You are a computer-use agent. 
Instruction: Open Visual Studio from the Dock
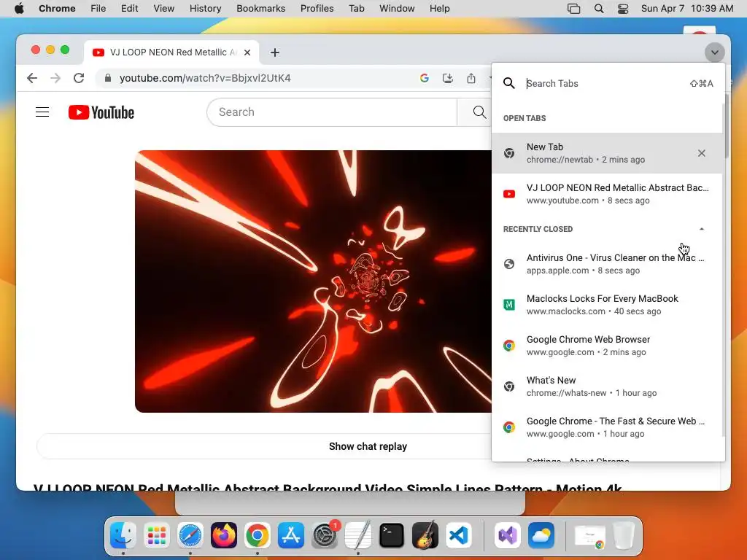(x=508, y=535)
